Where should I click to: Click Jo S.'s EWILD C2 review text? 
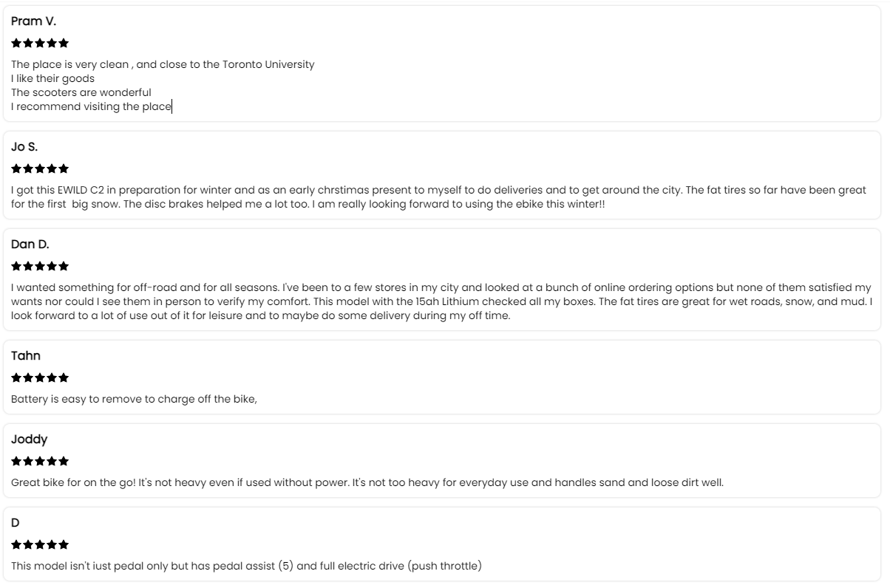click(438, 196)
